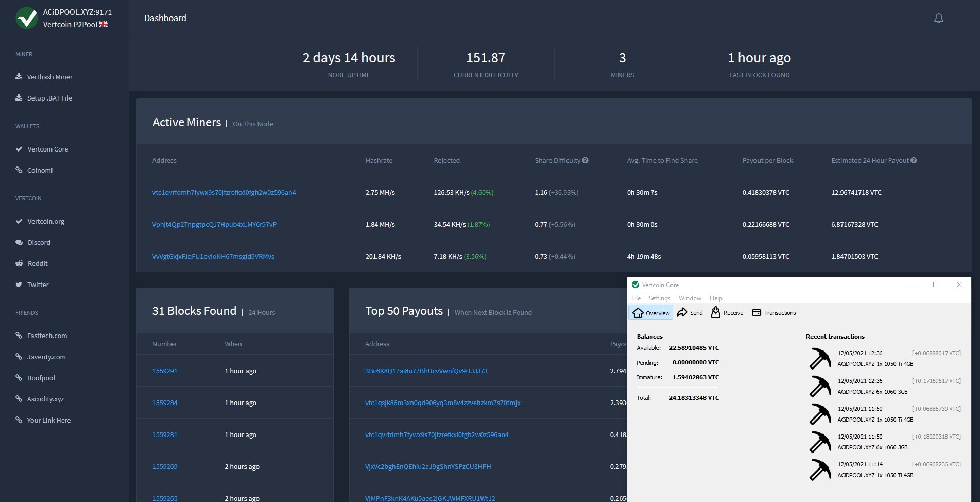Screen dimensions: 980x502
Task: Open miner address VvVgtGxjxFJqFU1oyioNH67msgid9VRMvs
Action: click(213, 256)
